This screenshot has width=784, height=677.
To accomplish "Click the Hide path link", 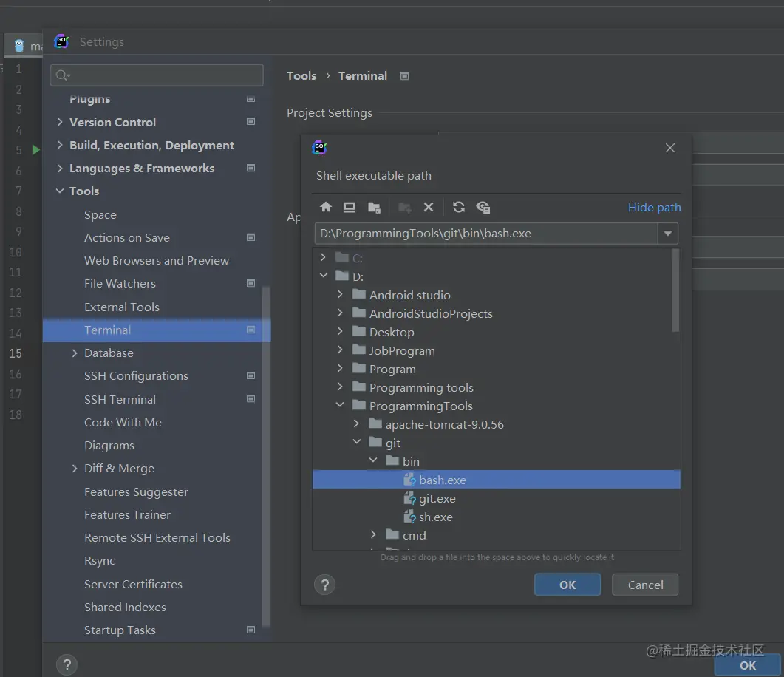I will pyautogui.click(x=655, y=207).
